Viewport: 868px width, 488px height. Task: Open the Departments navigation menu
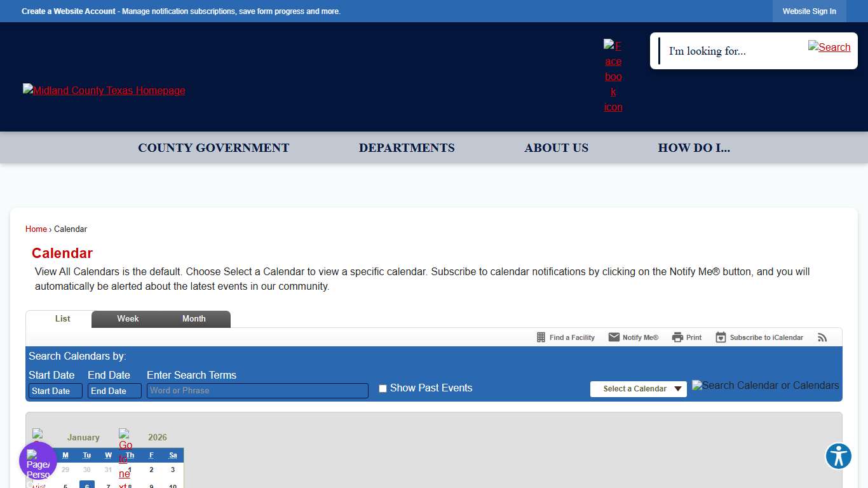tap(407, 148)
